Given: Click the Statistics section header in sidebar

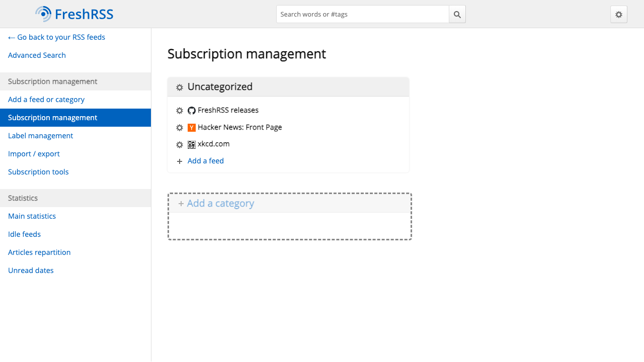Looking at the screenshot, I should click(x=75, y=198).
